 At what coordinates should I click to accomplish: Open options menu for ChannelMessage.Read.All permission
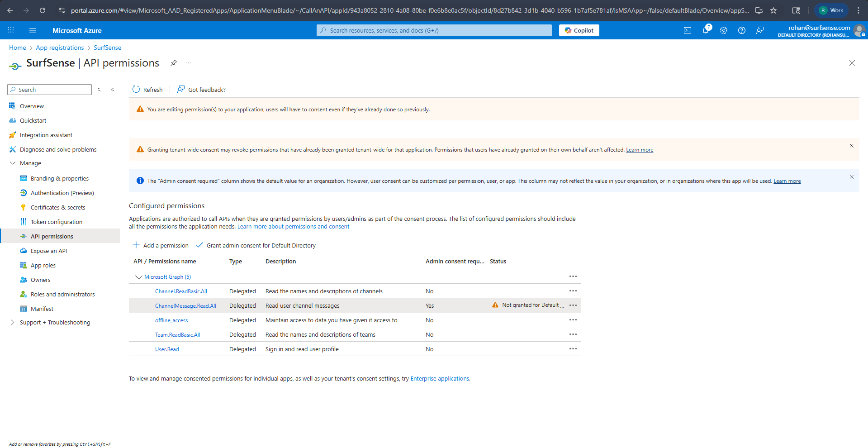(x=573, y=305)
